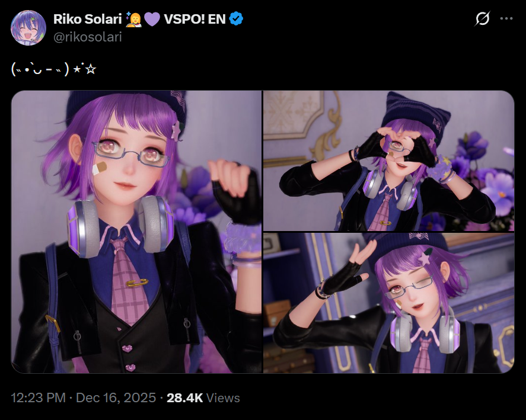Screen dimensions: 526x420
Task: Click the Dec 16, 2025 date
Action: tap(116, 398)
